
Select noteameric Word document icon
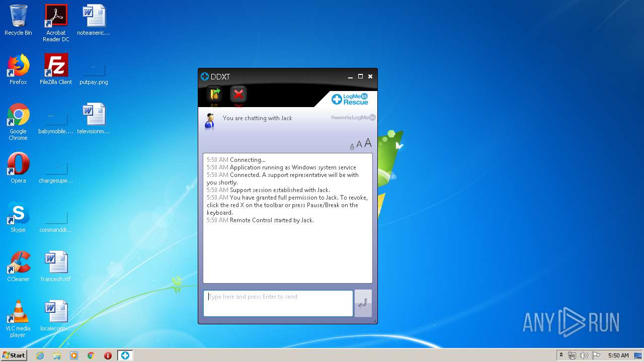tap(94, 21)
